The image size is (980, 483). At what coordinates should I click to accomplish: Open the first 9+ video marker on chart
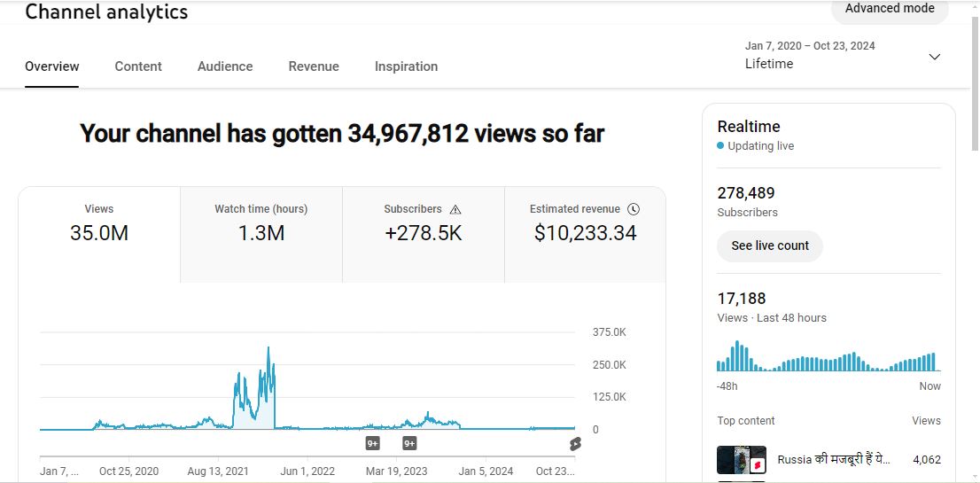pyautogui.click(x=373, y=443)
